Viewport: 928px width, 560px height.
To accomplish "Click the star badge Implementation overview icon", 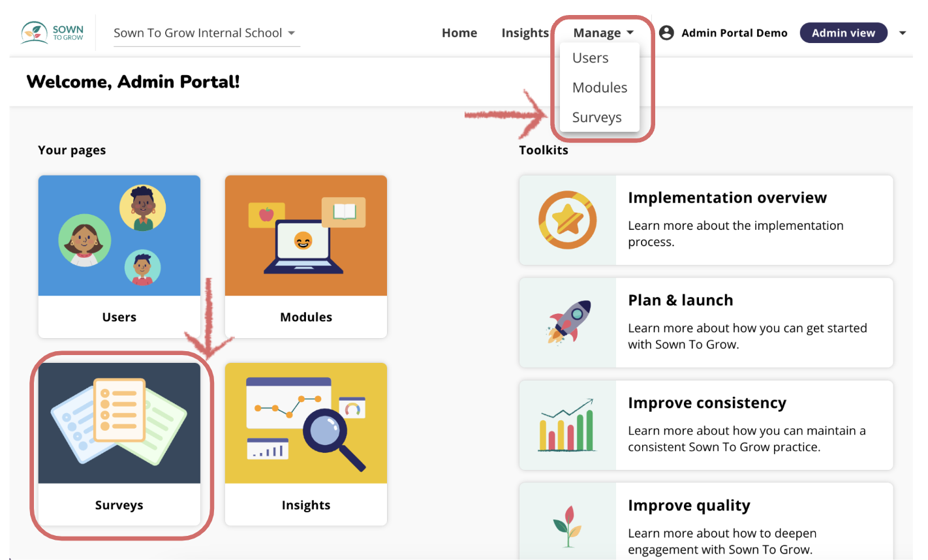I will pyautogui.click(x=568, y=220).
